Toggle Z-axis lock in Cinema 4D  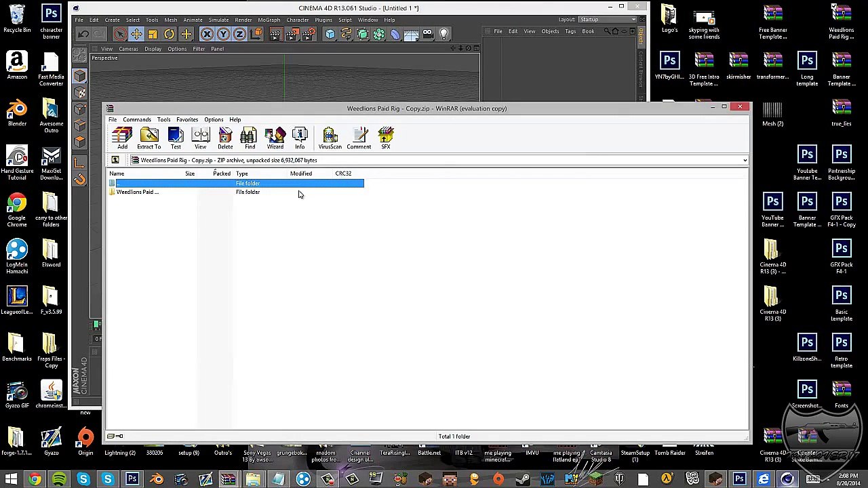(x=239, y=34)
